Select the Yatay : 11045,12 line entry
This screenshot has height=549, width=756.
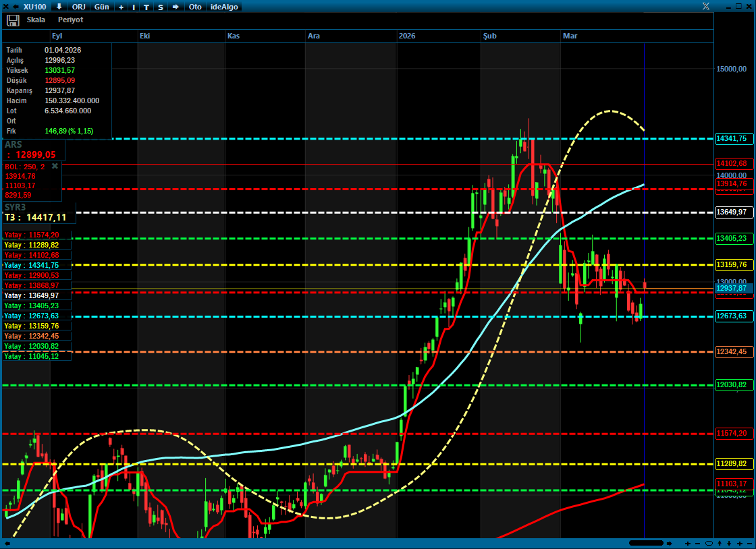37,356
